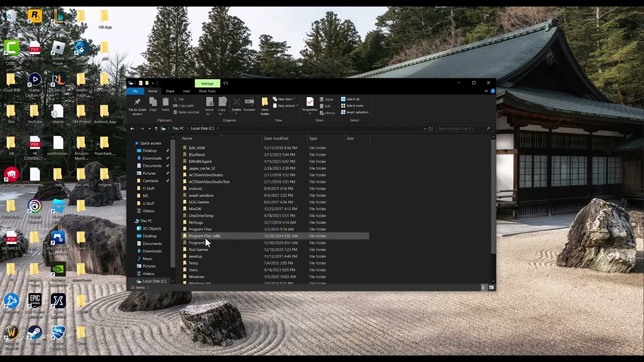
Task: Select World of Warcraft desktop icon
Action: 11,337
